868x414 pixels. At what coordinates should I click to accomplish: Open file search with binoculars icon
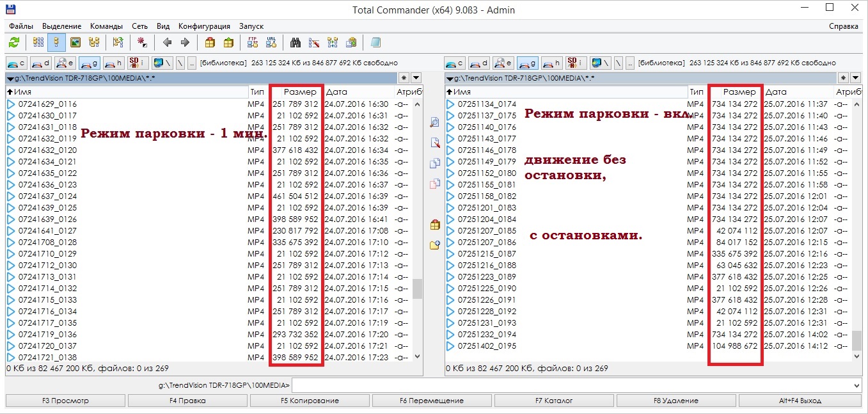[x=296, y=43]
